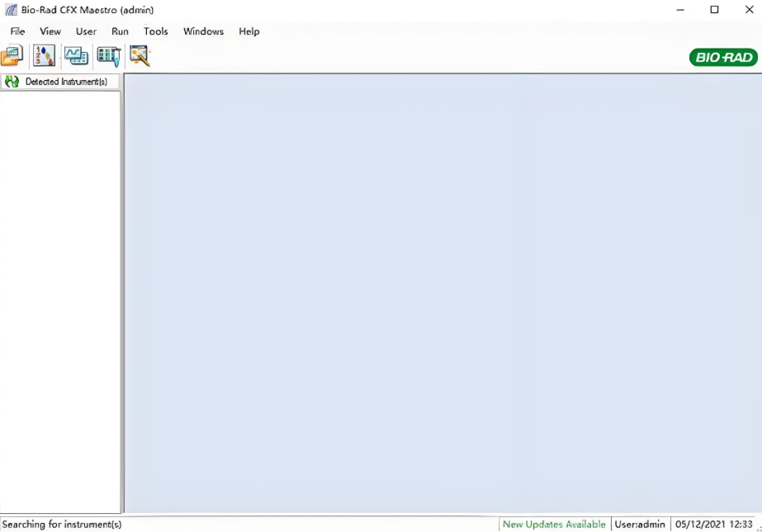Click the CFX Maestro app icon in the title bar
Image resolution: width=762 pixels, height=532 pixels.
click(x=11, y=10)
